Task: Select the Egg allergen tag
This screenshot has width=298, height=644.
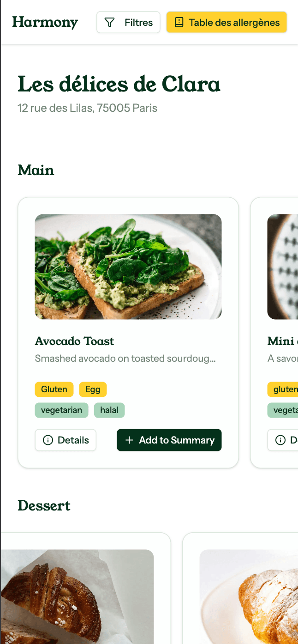Action: click(x=93, y=389)
